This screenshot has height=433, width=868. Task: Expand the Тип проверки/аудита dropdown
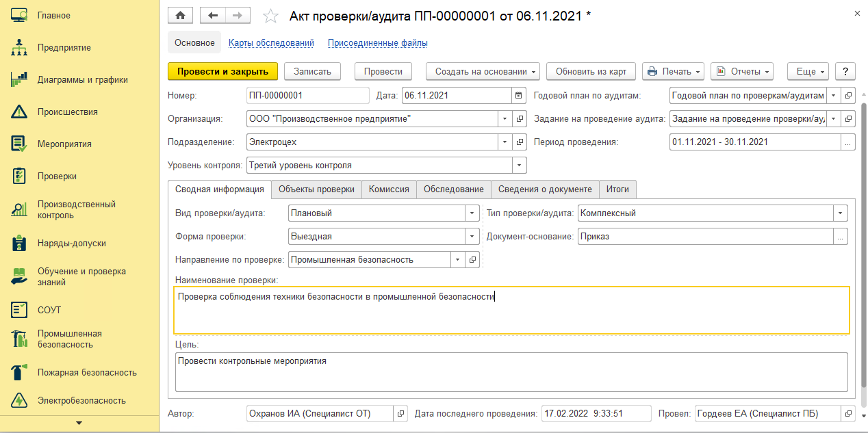tap(841, 213)
